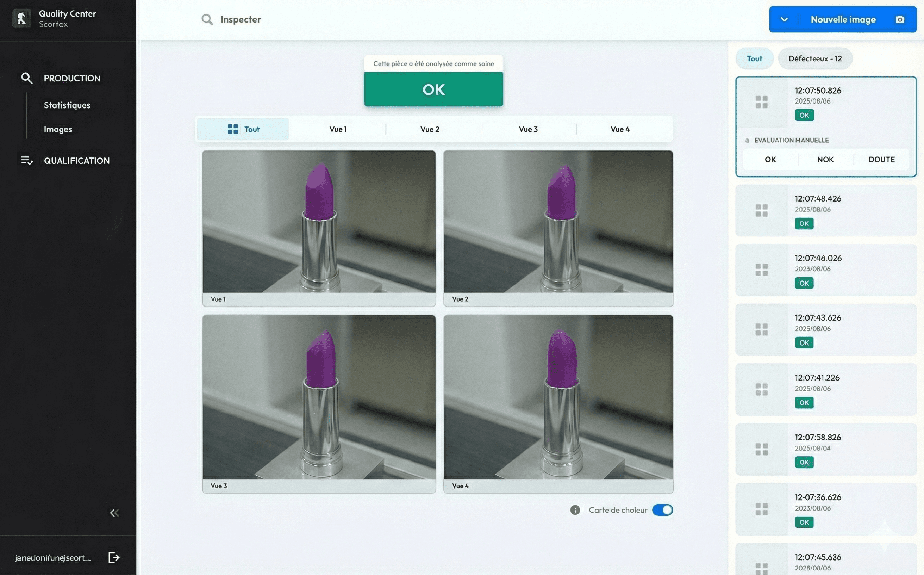Set manual evaluation to OK
Screen dimensions: 924x575
click(770, 159)
